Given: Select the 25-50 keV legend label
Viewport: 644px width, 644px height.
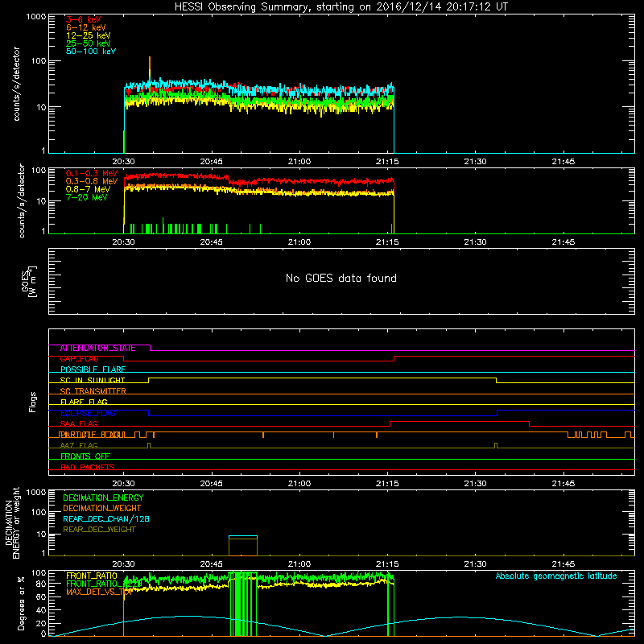Looking at the screenshot, I should click(x=89, y=43).
